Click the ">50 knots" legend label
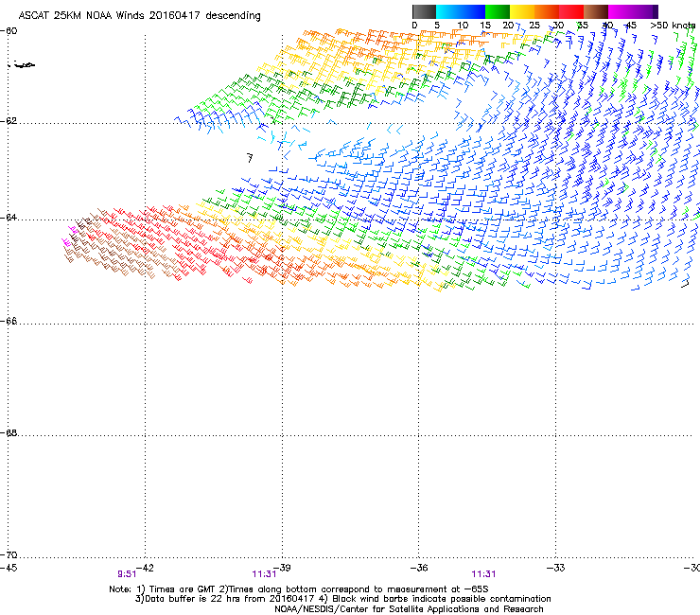This screenshot has height=615, width=700. point(673,26)
